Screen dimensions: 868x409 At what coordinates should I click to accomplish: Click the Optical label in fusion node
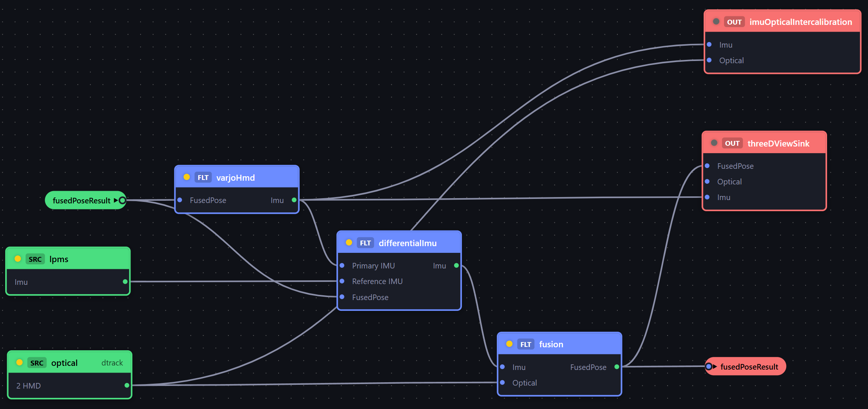(525, 383)
